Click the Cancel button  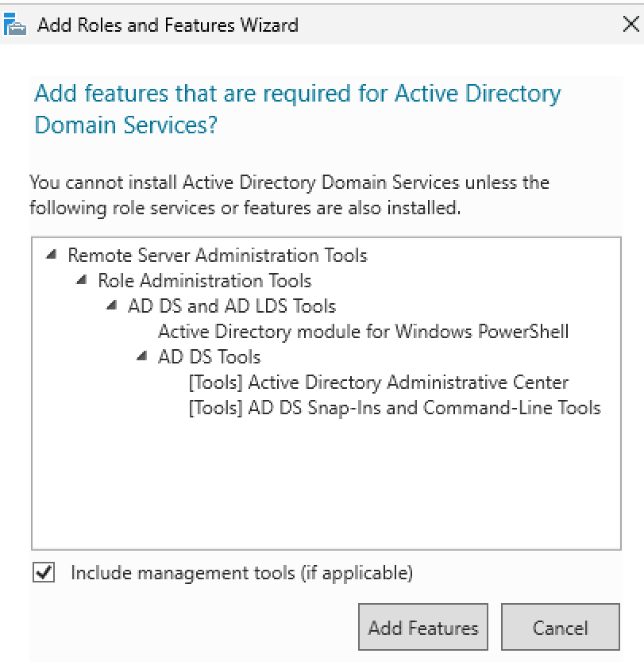tap(560, 628)
